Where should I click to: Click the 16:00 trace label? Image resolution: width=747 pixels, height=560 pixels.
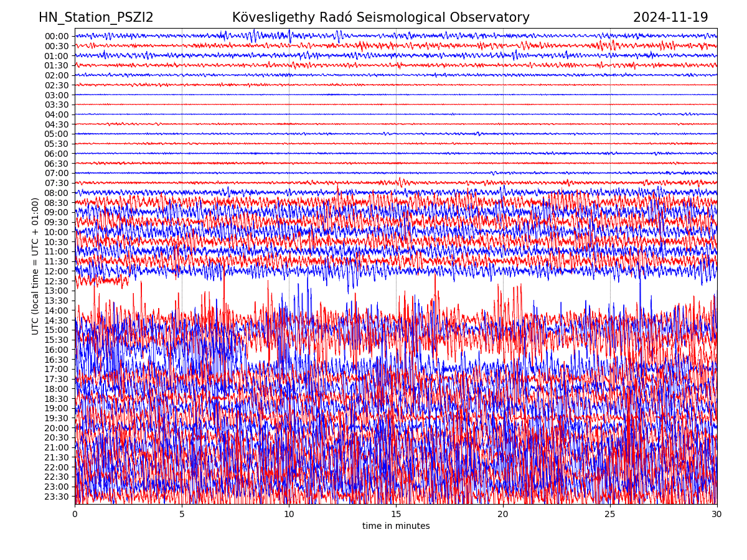[57, 350]
